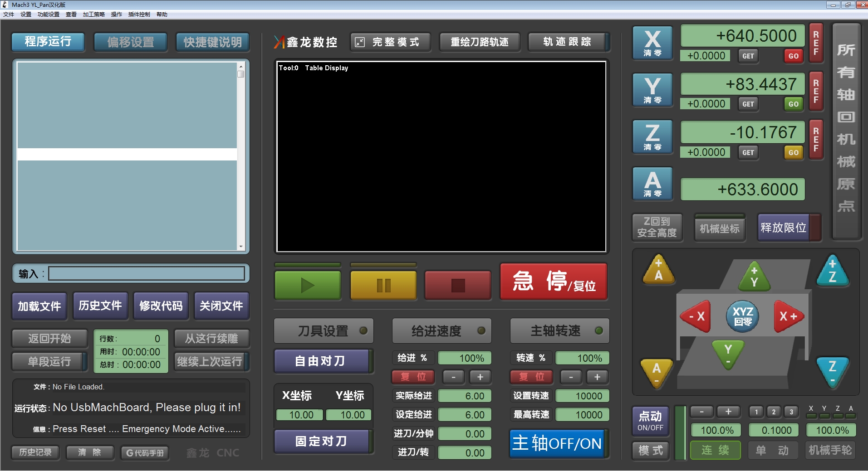Click the 设置转速 value field 10000
This screenshot has width=868, height=471.
point(582,396)
